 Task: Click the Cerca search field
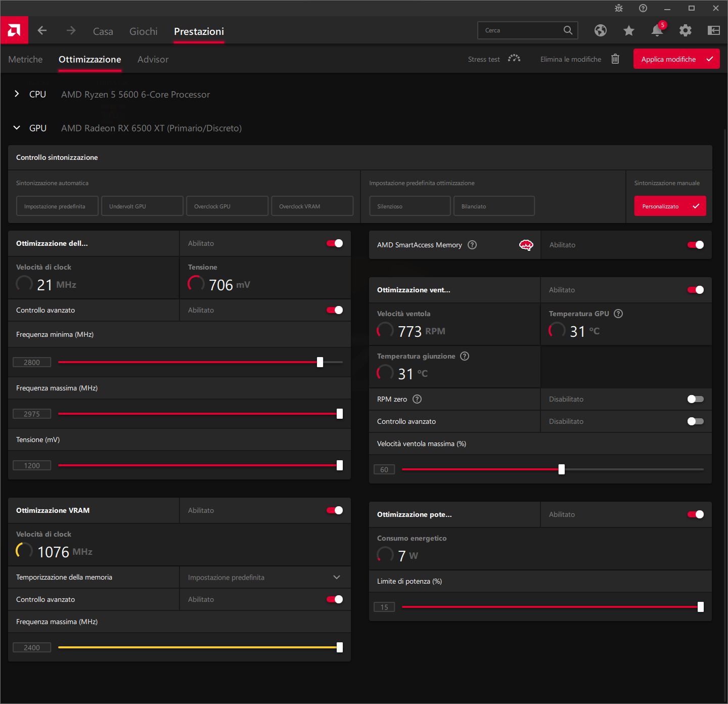(527, 30)
